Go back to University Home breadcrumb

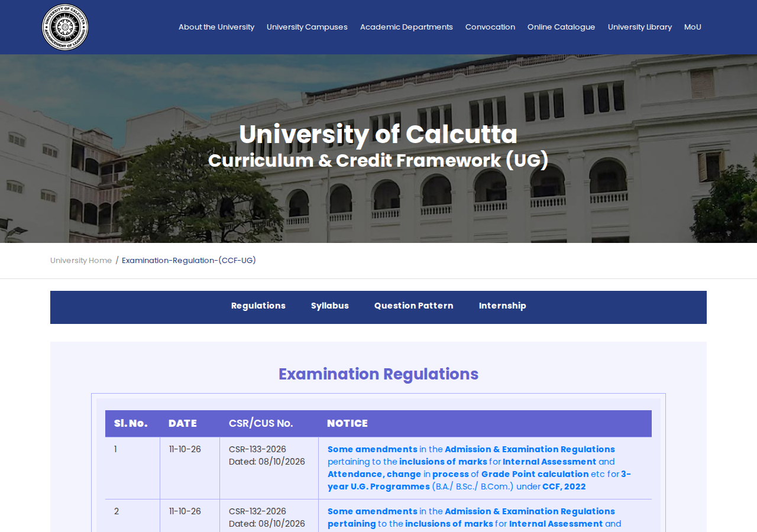point(81,261)
